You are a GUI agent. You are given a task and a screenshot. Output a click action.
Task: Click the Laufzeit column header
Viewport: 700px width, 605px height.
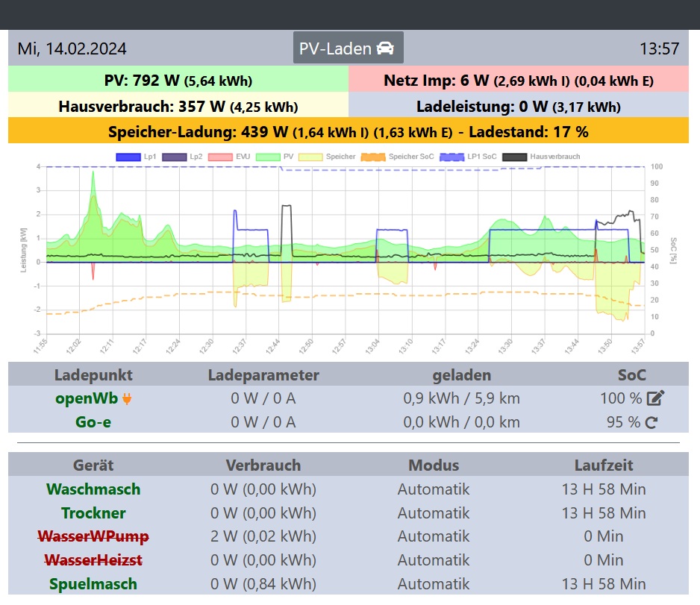pyautogui.click(x=604, y=465)
